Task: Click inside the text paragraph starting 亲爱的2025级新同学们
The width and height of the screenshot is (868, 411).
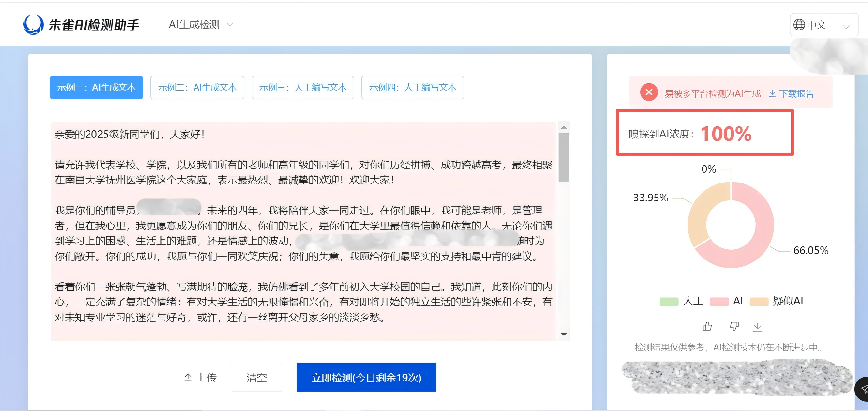Action: [129, 135]
